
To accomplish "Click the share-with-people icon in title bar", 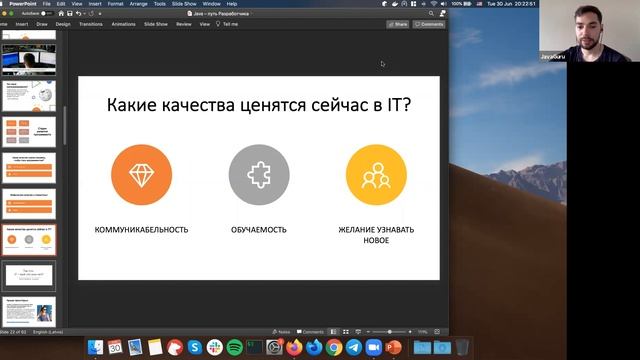I will (x=442, y=13).
